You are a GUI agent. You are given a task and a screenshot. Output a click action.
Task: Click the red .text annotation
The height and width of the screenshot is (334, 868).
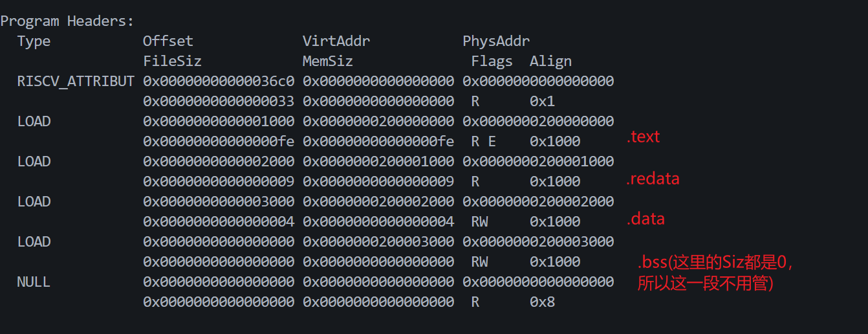[643, 137]
